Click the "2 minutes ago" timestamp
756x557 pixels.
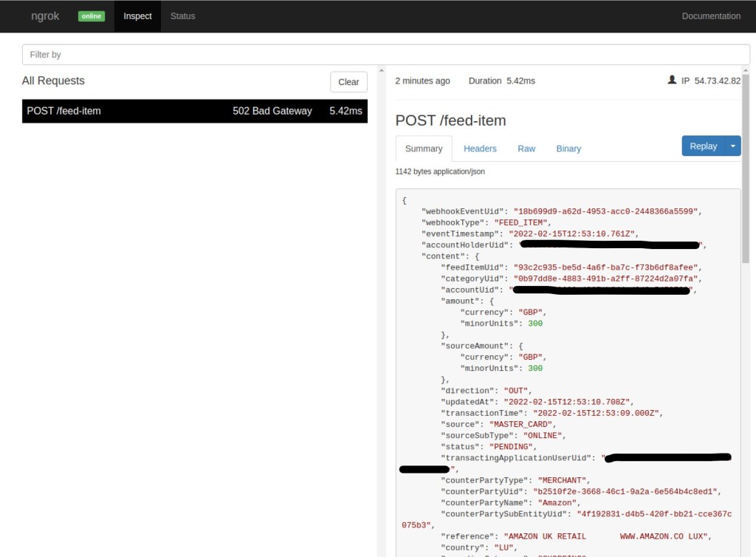click(422, 81)
